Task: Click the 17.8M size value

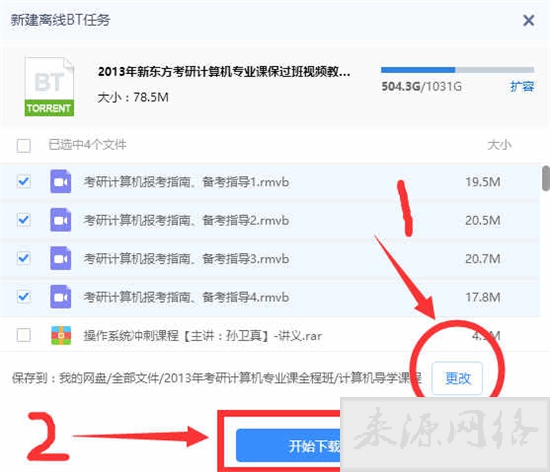Action: [483, 298]
